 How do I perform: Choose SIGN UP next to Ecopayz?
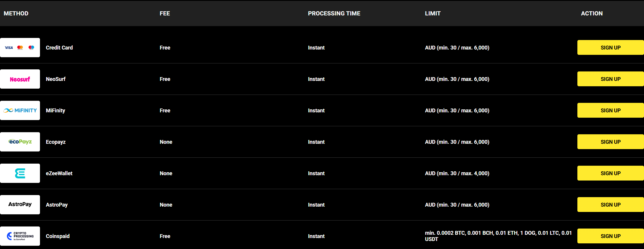point(610,142)
